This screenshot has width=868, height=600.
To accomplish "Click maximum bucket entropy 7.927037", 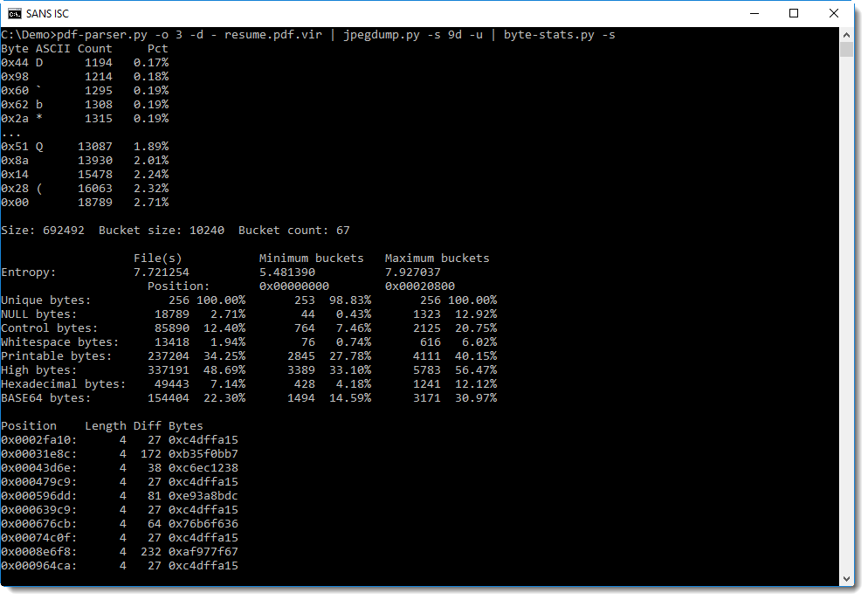I will pos(412,272).
